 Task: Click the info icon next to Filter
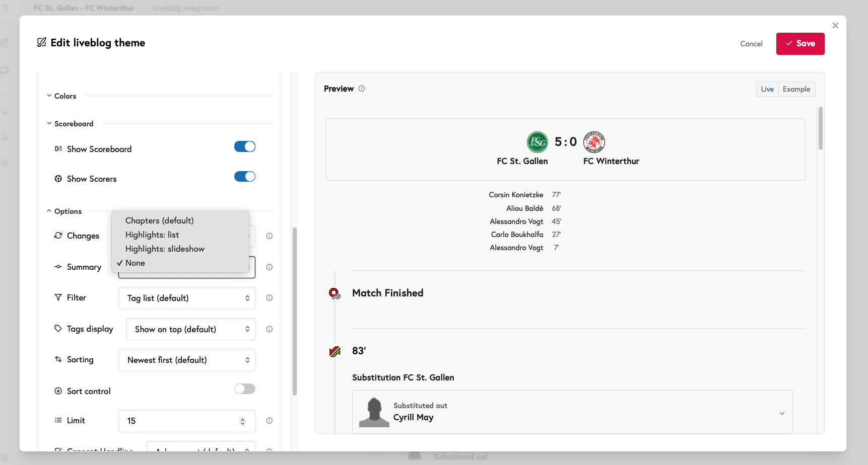pyautogui.click(x=270, y=298)
